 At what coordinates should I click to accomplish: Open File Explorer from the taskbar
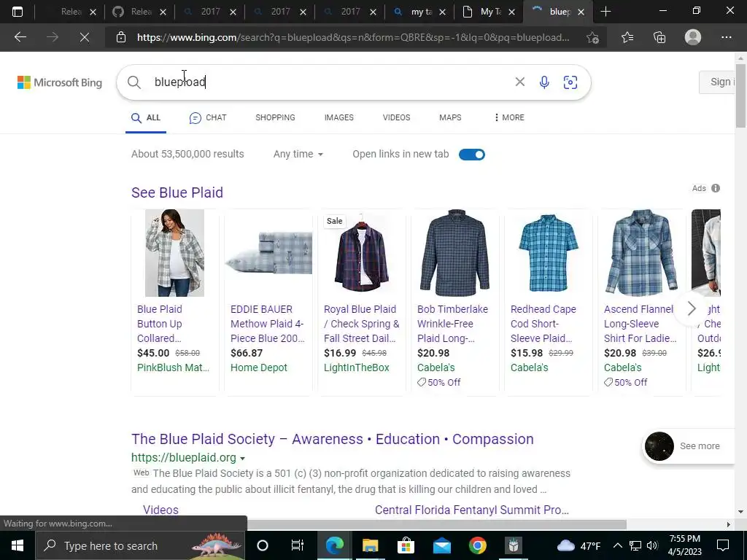tap(370, 545)
